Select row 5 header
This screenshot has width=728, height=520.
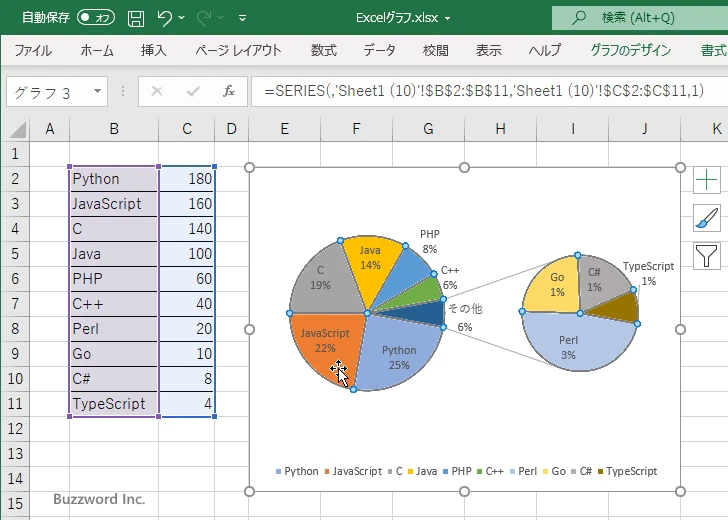tap(15, 254)
